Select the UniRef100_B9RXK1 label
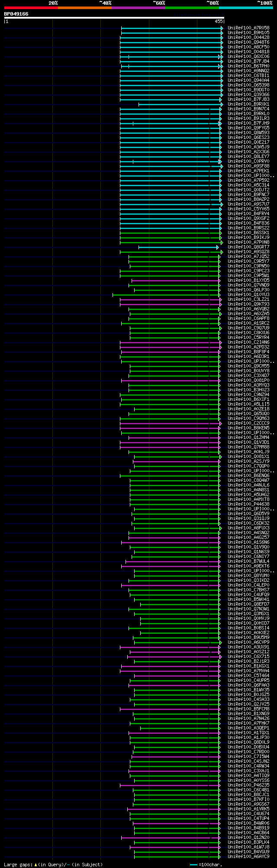This screenshot has width=277, height=868. click(248, 104)
